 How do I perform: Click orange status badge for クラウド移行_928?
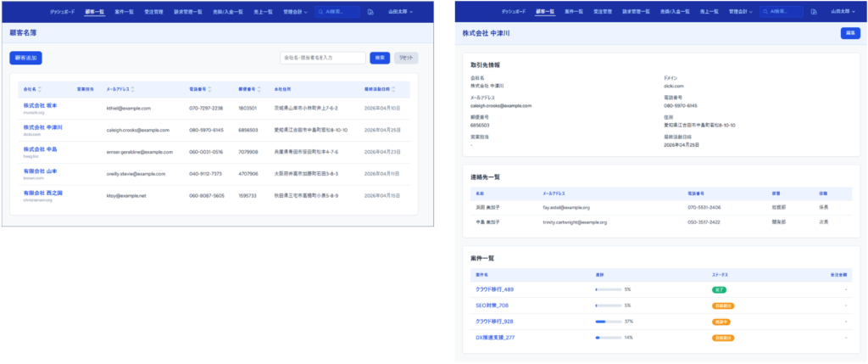point(722,322)
